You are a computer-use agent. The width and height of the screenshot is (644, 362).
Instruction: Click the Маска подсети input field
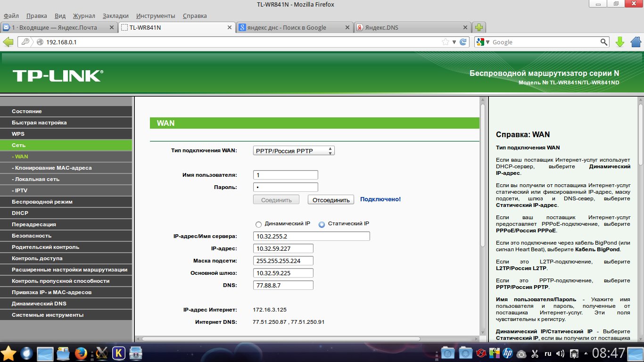tap(283, 261)
